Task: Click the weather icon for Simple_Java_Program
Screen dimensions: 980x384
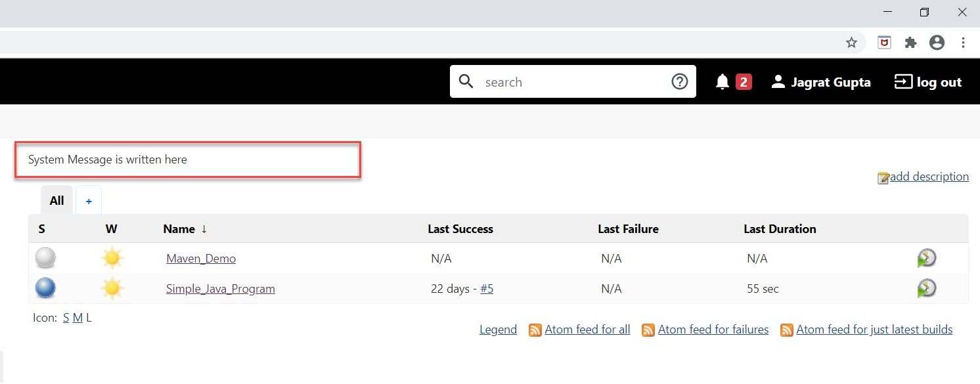Action: (112, 288)
